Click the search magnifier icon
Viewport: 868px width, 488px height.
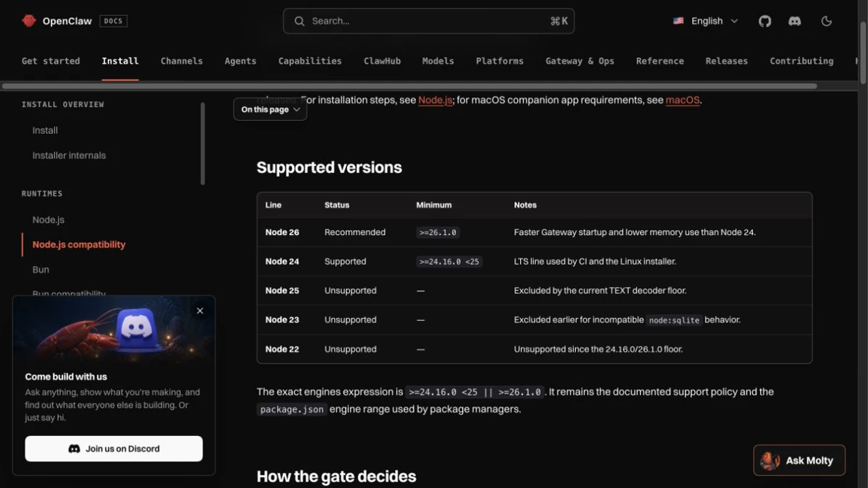click(299, 21)
